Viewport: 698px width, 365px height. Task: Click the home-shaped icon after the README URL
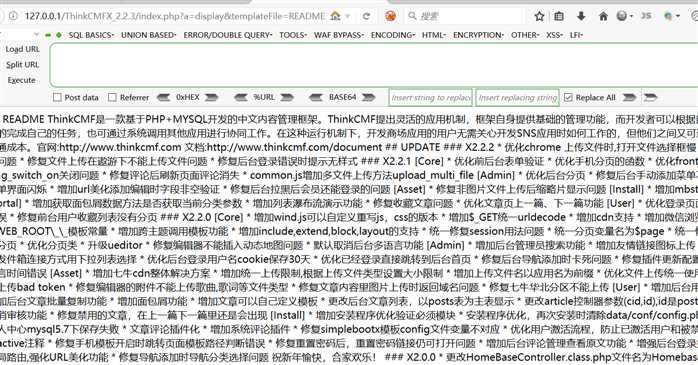tap(335, 16)
